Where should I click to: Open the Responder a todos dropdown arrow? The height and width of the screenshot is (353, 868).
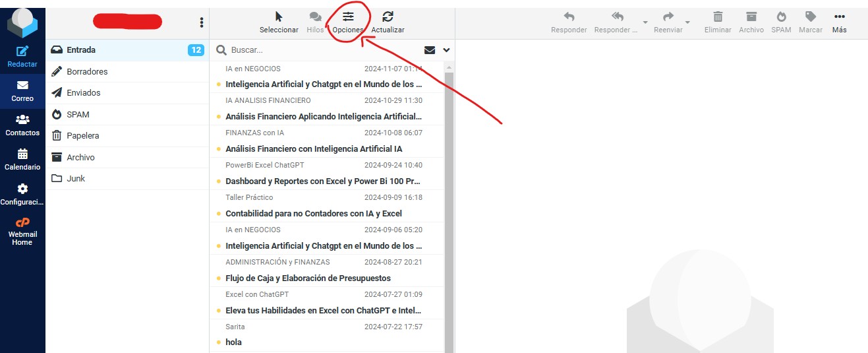pos(645,22)
